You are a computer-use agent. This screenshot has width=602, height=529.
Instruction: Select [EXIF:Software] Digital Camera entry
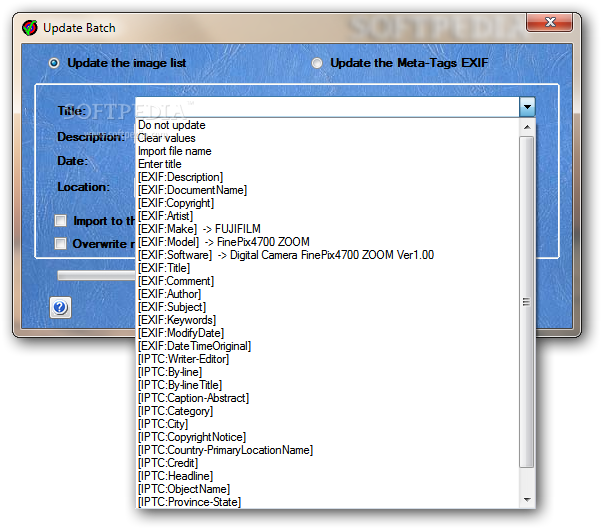pos(328,255)
